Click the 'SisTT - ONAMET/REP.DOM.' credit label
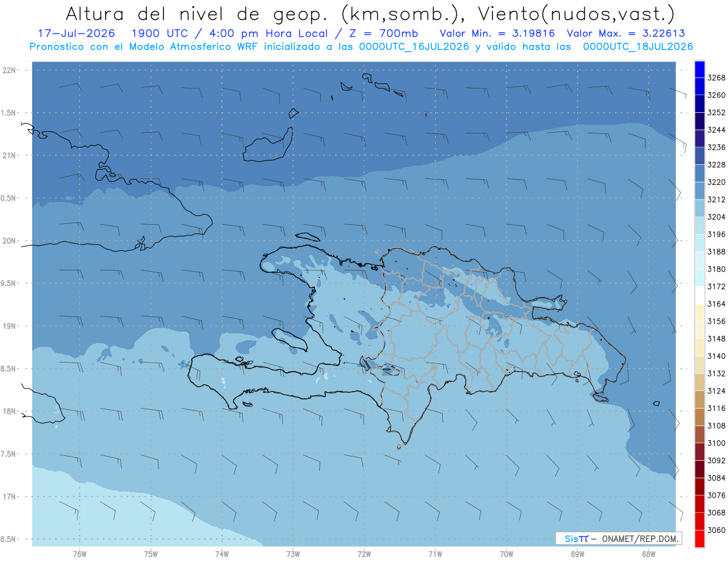Viewport: 728px width, 562px height. (x=618, y=538)
